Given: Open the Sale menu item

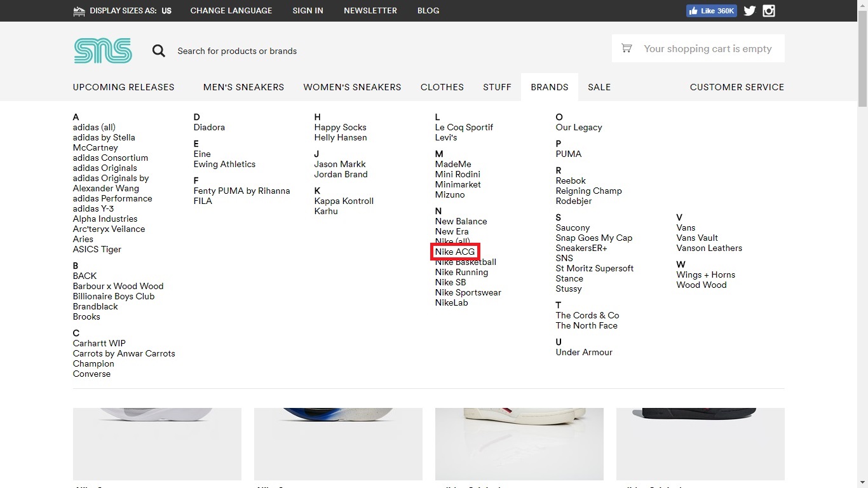Looking at the screenshot, I should pyautogui.click(x=599, y=87).
